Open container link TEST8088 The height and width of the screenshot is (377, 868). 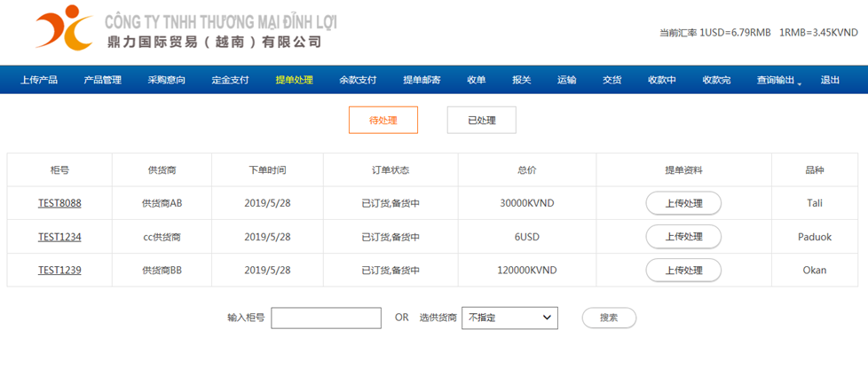(x=59, y=203)
